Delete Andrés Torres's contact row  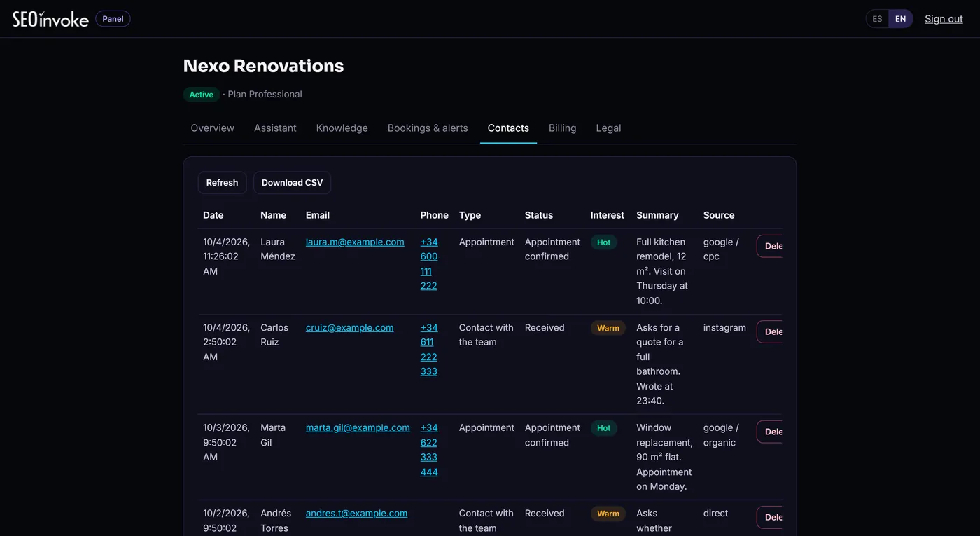click(x=770, y=517)
